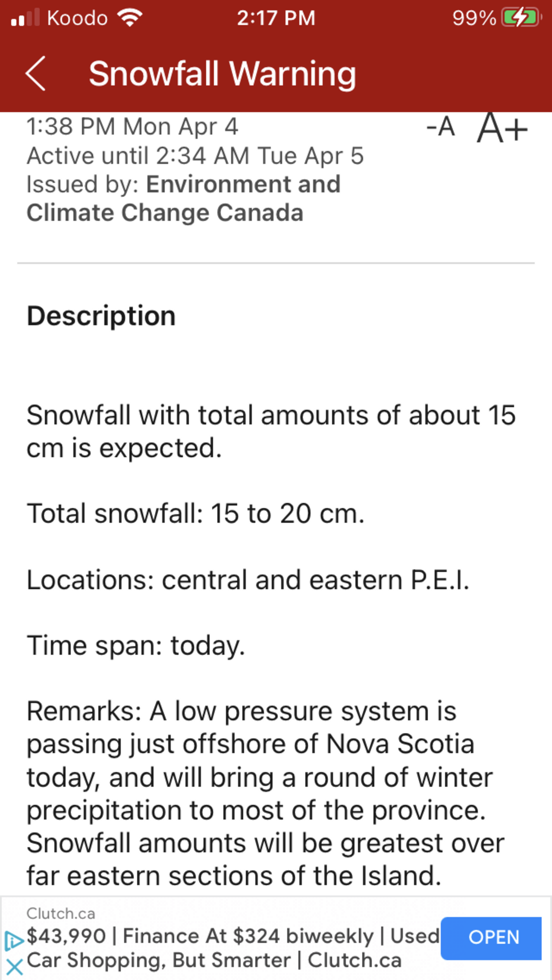
Task: Tap the Active until 2:34 AM line
Action: point(195,155)
